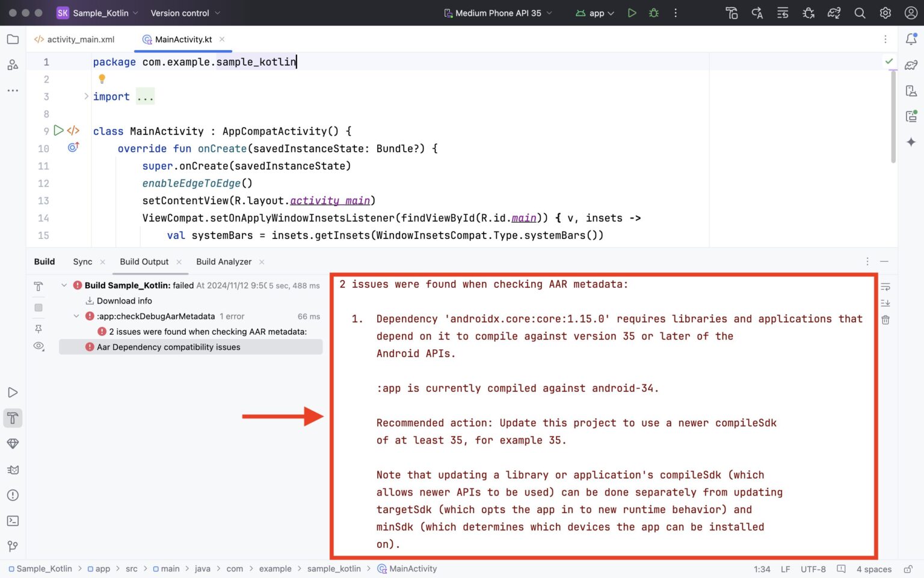Change file encoding via UTF-8 status item
924x578 pixels.
point(813,569)
